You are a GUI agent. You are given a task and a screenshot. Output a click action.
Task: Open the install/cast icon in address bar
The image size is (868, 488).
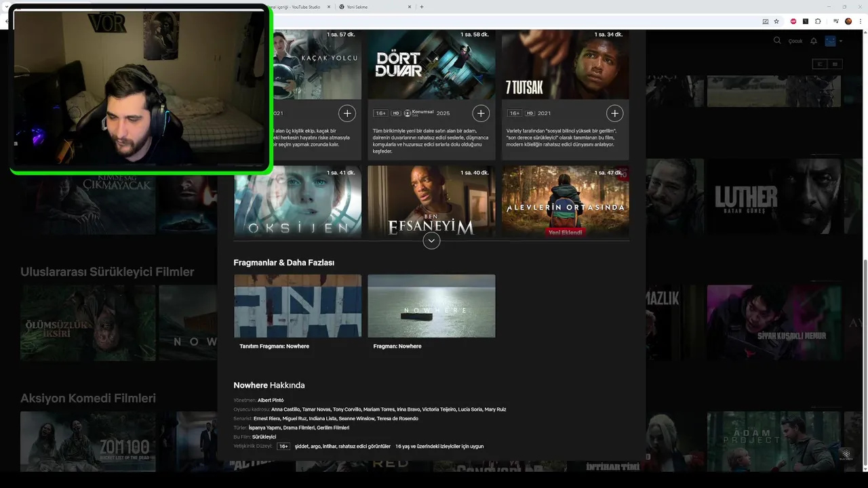[766, 21]
